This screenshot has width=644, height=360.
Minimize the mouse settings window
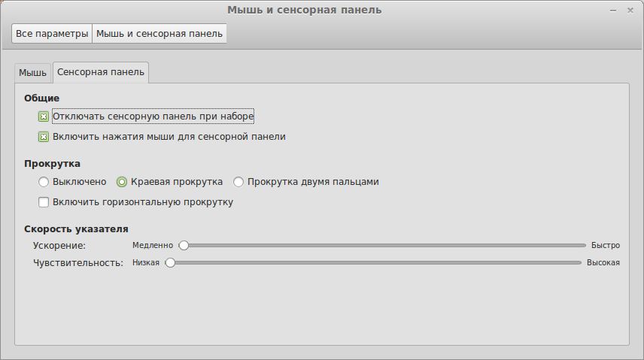pyautogui.click(x=613, y=11)
